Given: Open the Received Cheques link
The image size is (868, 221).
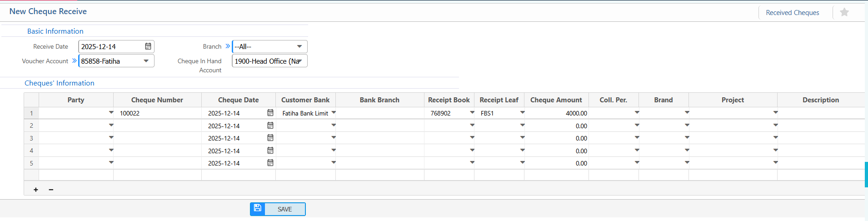Looking at the screenshot, I should tap(792, 13).
